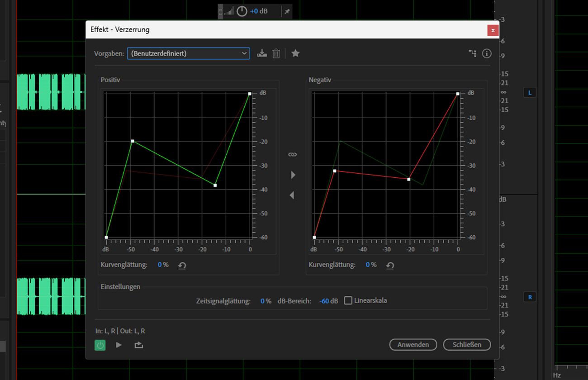Select the Negativ curve point near -36 dB output
Image resolution: width=588 pixels, height=380 pixels.
tap(409, 180)
